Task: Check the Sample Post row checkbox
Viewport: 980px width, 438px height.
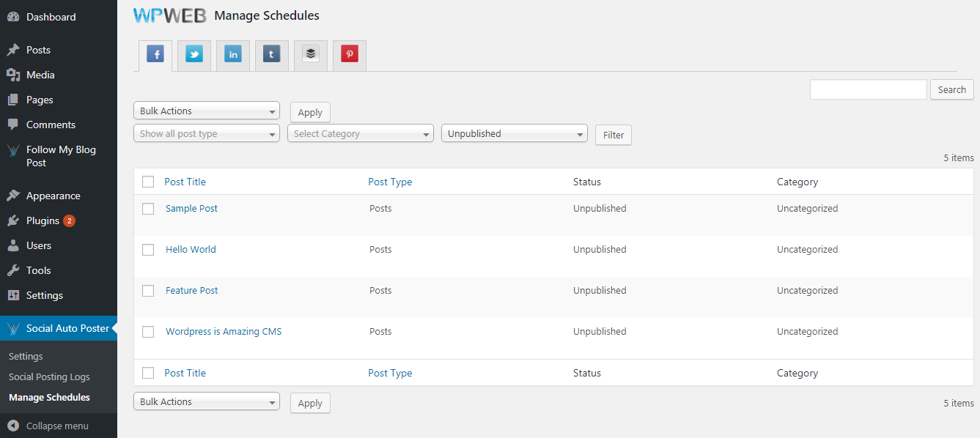Action: click(148, 209)
